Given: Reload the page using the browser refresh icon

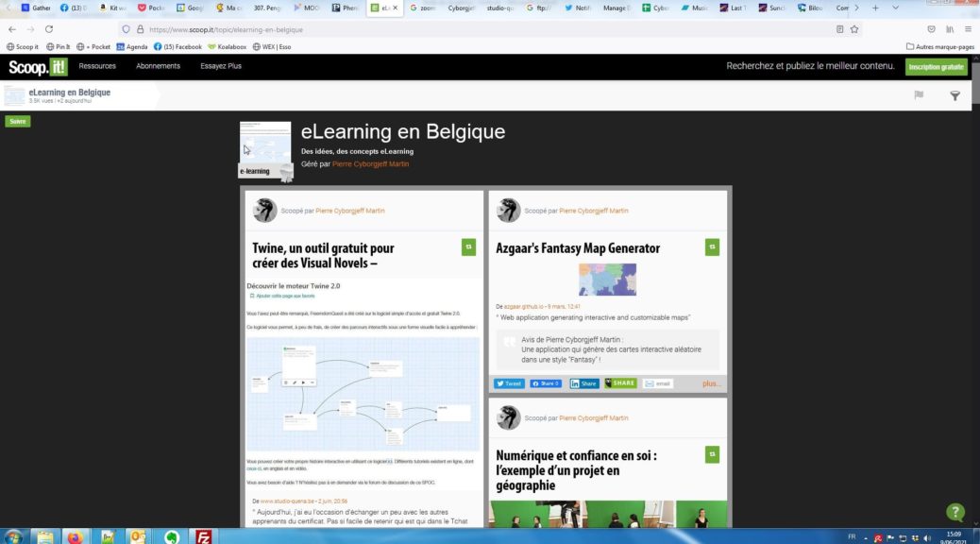Looking at the screenshot, I should click(x=49, y=29).
